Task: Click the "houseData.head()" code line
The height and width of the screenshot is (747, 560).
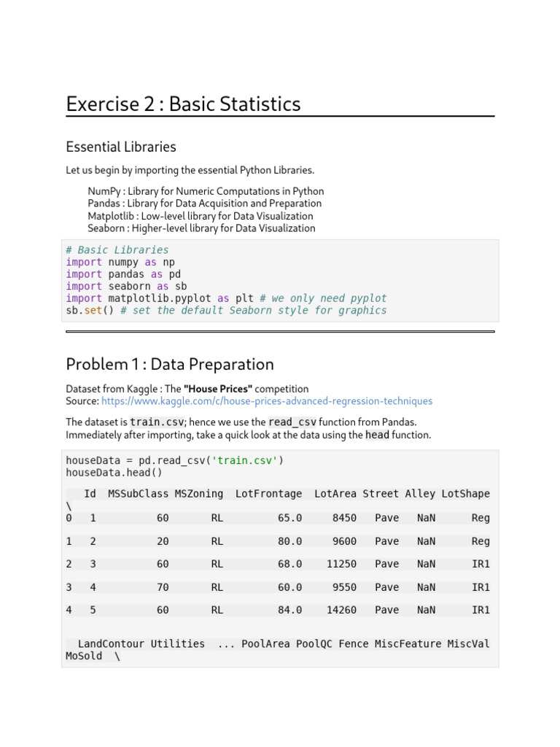Action: 114,473
